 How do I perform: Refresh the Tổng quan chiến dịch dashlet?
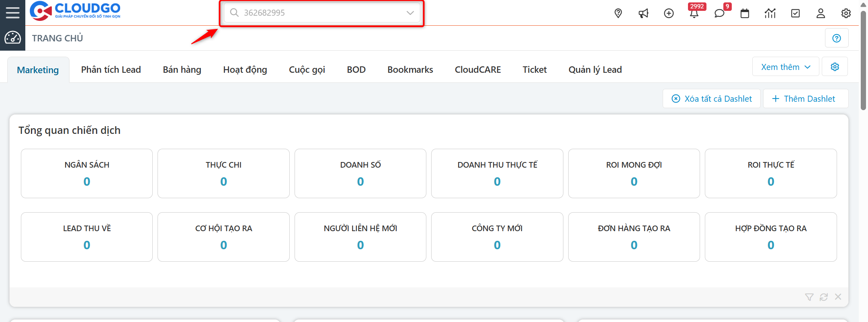[824, 297]
